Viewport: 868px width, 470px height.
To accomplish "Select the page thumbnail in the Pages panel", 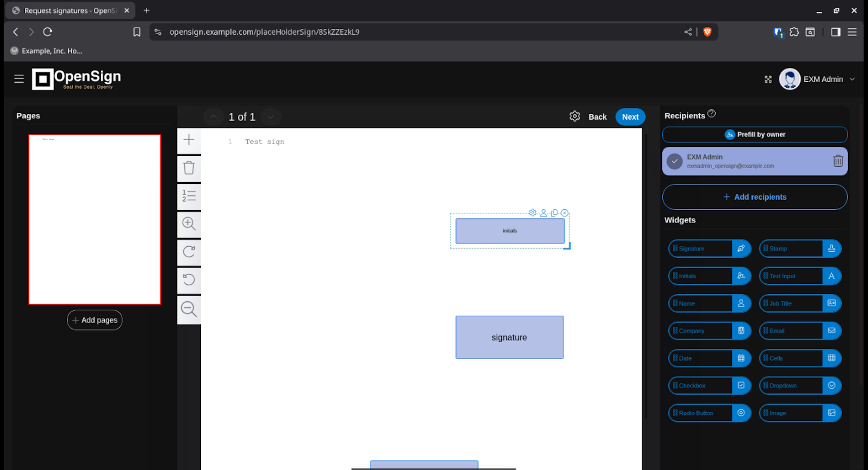I will (x=94, y=219).
